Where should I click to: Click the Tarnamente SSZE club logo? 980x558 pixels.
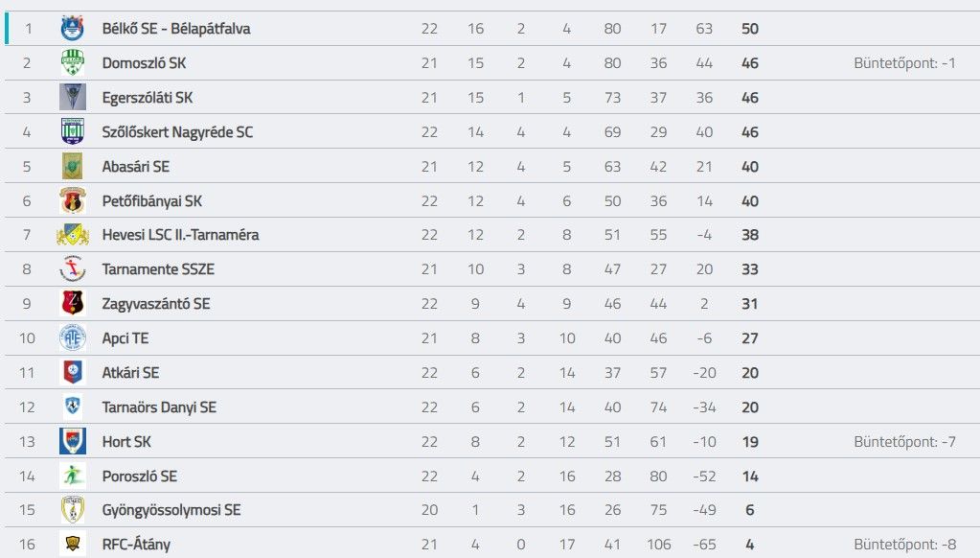coord(73,269)
